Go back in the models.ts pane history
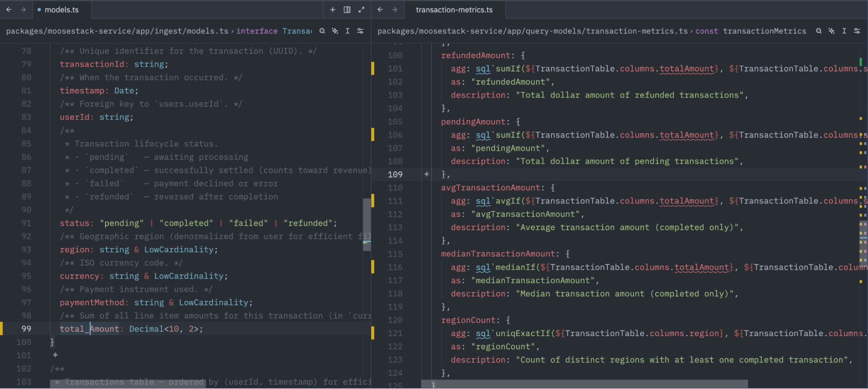The width and height of the screenshot is (868, 389). coord(9,10)
